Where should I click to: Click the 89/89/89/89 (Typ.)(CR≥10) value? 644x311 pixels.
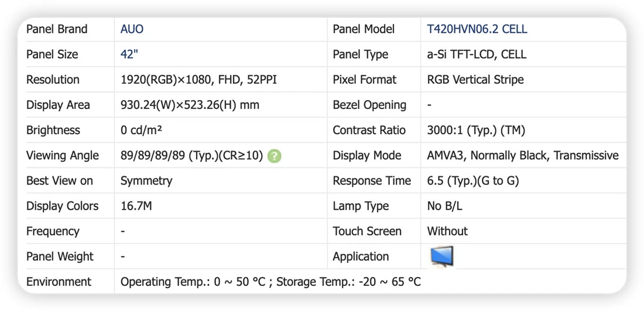click(191, 156)
